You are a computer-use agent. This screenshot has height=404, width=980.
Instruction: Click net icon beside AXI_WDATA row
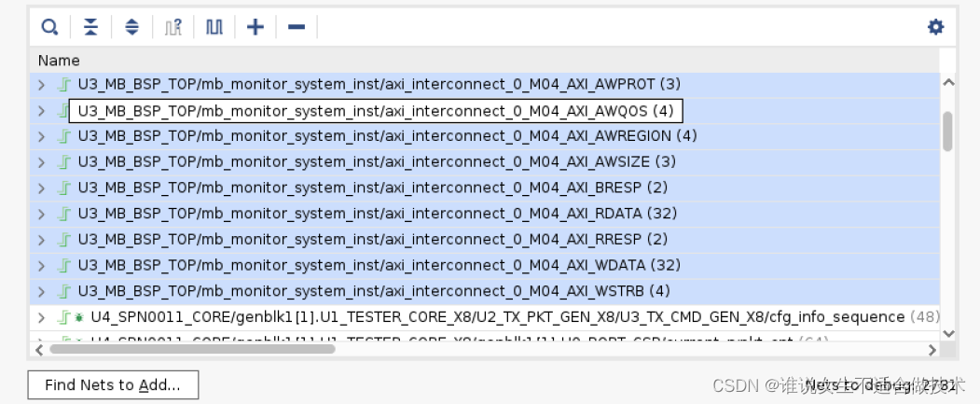pos(63,266)
